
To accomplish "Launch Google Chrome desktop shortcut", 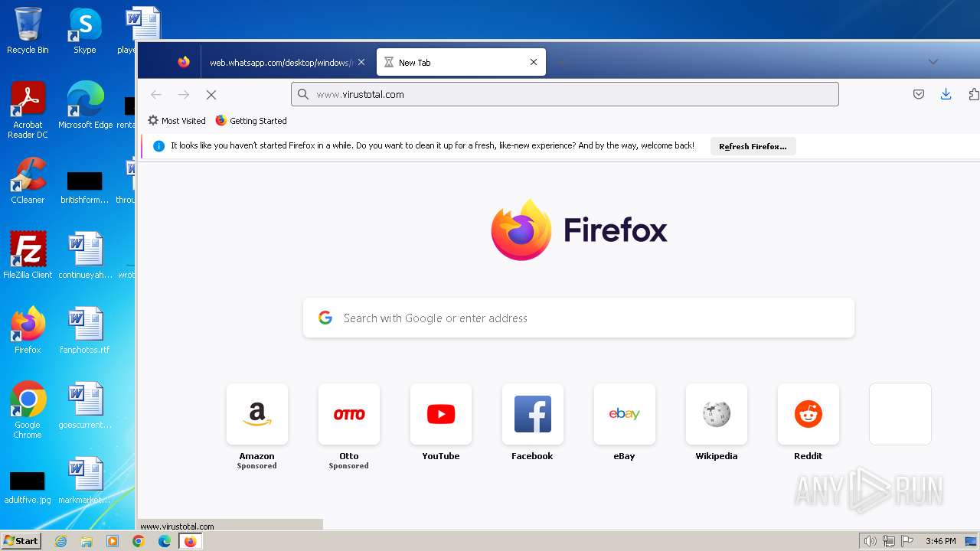I will [x=28, y=410].
